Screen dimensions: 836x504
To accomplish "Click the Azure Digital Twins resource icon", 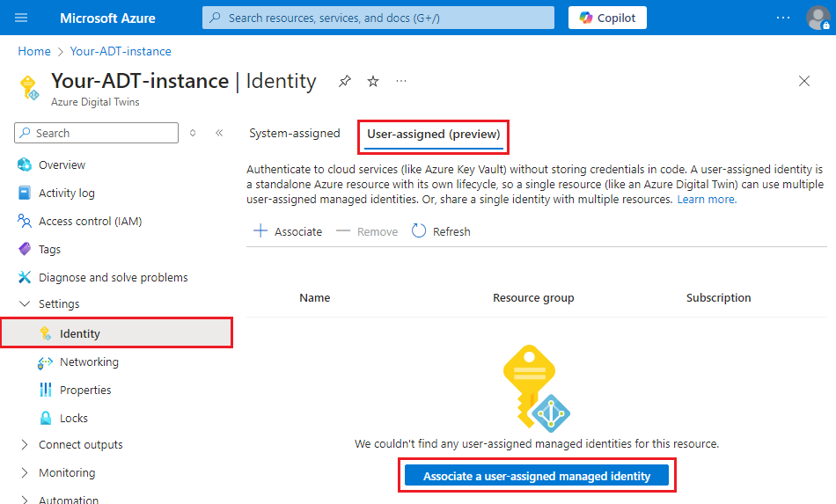I will pos(29,87).
